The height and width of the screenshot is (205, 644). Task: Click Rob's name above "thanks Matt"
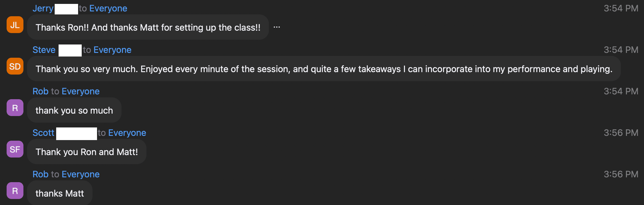(x=40, y=174)
